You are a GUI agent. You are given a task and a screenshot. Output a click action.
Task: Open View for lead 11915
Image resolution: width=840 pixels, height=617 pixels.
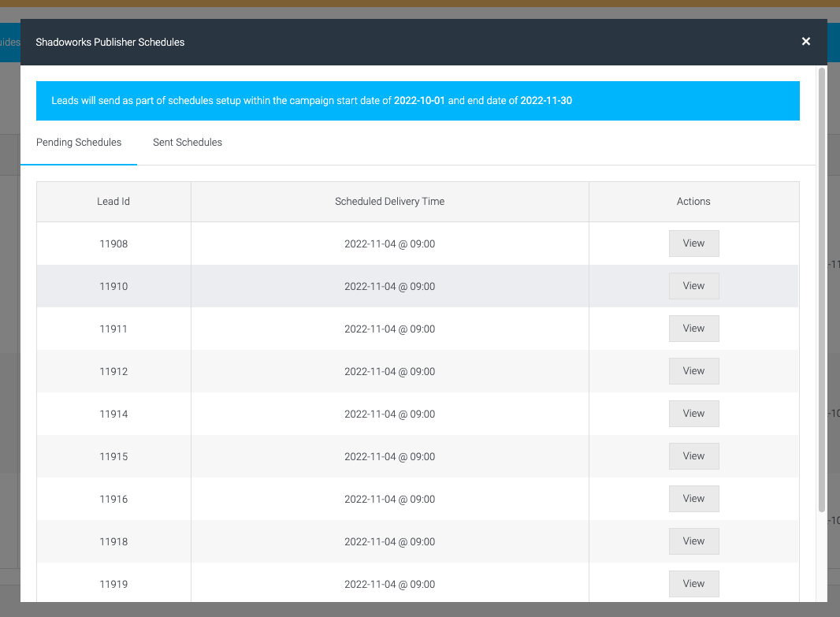click(693, 456)
